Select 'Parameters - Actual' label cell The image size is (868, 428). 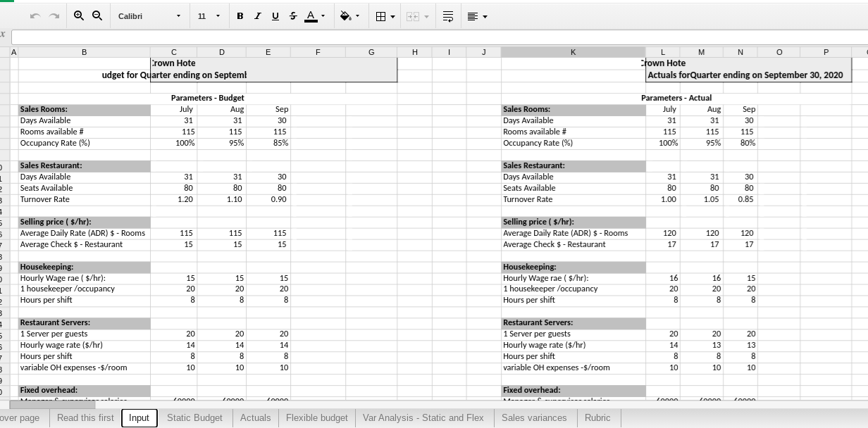(676, 98)
